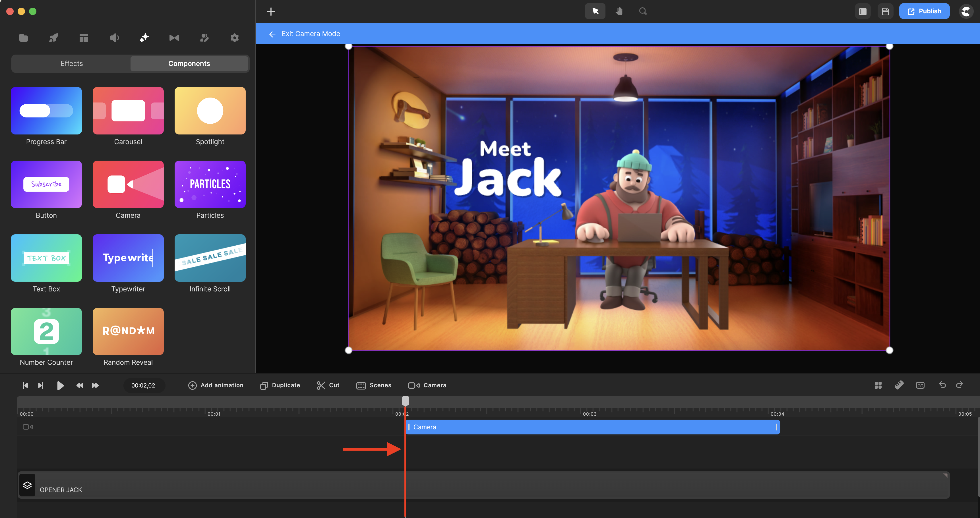Click the zoom magnifier tool
This screenshot has height=518, width=980.
pos(642,11)
